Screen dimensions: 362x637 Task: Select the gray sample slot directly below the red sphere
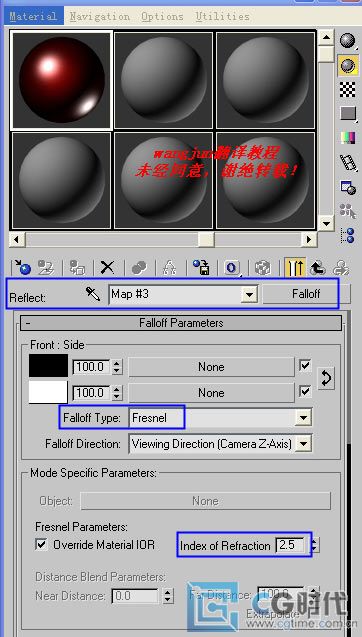click(x=61, y=180)
